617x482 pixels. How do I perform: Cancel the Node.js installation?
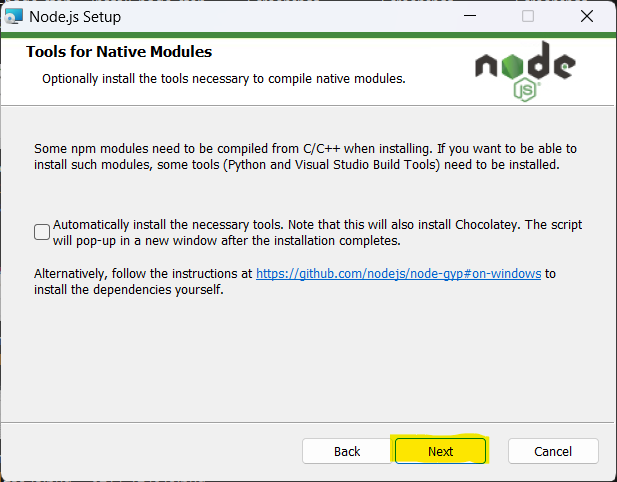click(x=553, y=451)
